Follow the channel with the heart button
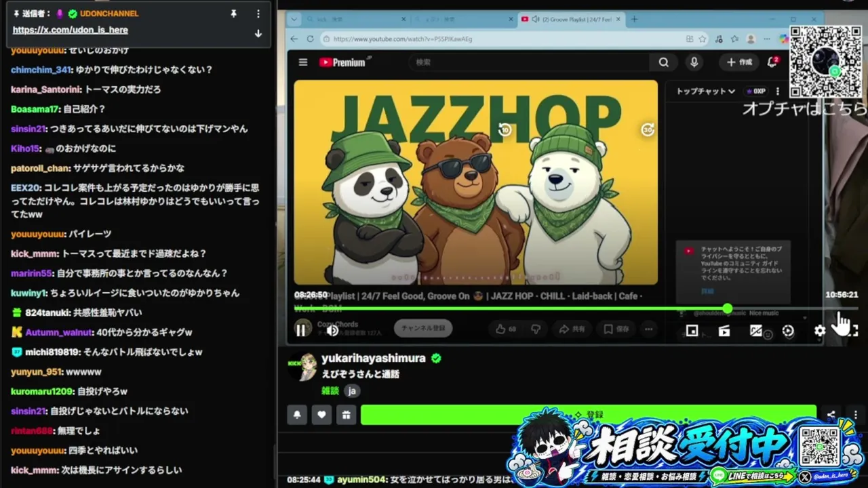Image resolution: width=868 pixels, height=488 pixels. (321, 415)
